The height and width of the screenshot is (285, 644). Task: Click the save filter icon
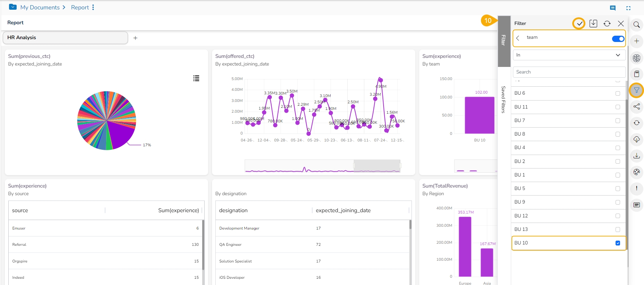click(x=593, y=24)
